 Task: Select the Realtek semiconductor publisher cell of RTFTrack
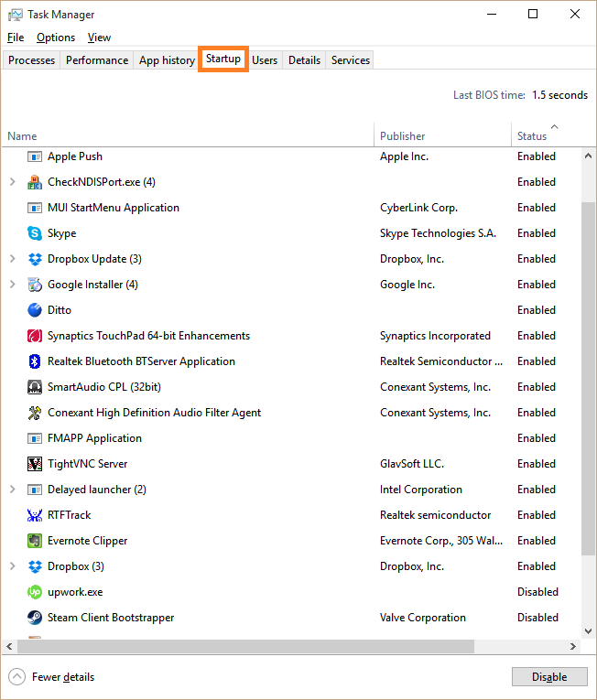pyautogui.click(x=435, y=515)
